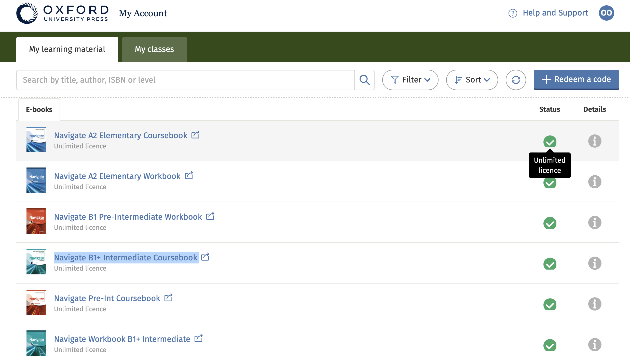This screenshot has width=630, height=364.
Task: Click the Details column header
Action: 595,109
